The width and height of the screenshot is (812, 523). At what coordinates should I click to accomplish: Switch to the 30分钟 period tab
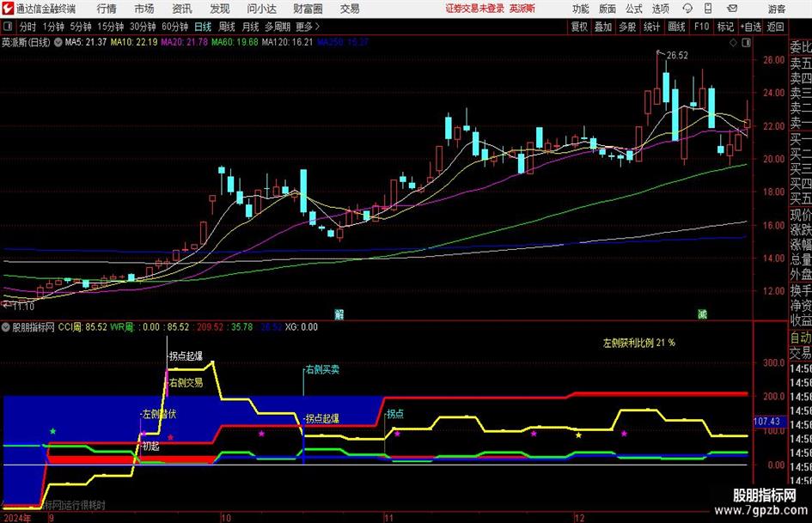(x=143, y=27)
